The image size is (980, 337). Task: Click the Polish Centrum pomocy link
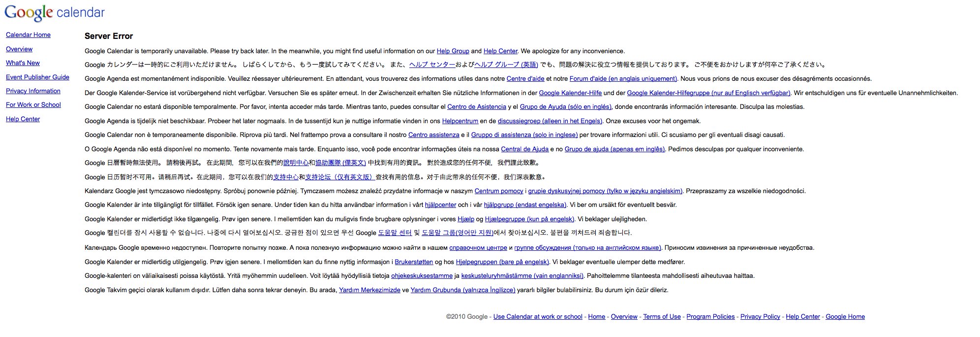(x=498, y=191)
